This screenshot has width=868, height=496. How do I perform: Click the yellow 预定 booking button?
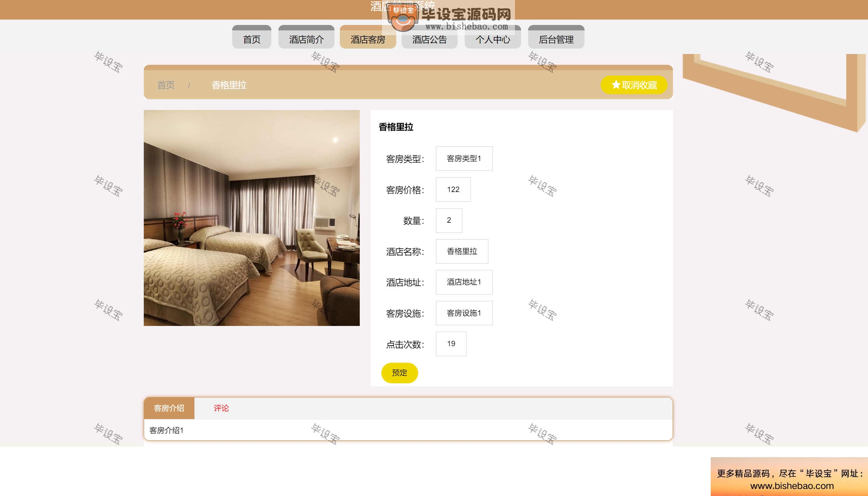click(399, 373)
